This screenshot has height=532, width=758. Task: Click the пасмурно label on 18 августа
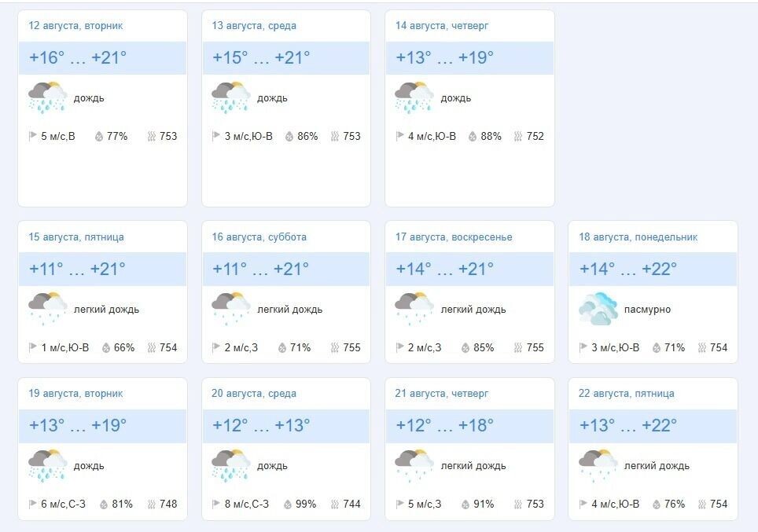click(x=649, y=309)
